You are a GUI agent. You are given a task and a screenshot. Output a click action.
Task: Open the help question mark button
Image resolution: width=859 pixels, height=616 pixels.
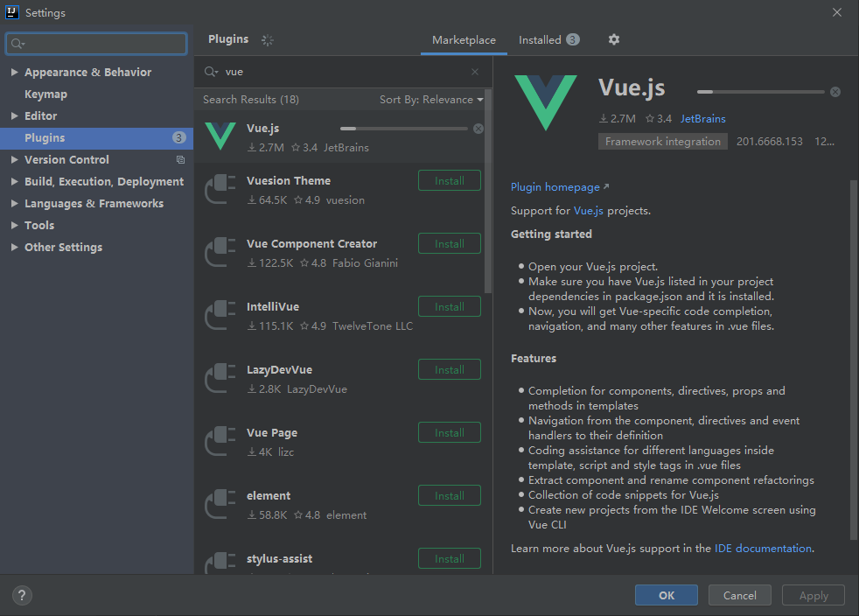[22, 595]
